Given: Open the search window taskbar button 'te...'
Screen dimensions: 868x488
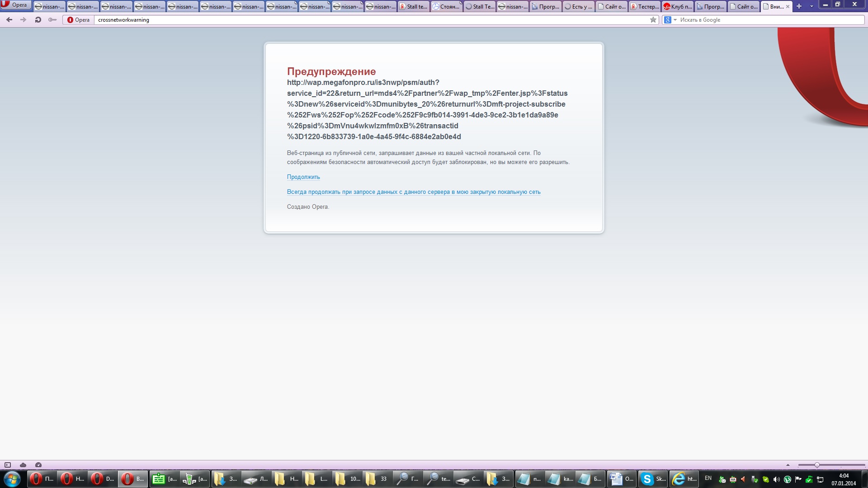Looking at the screenshot, I should point(439,479).
